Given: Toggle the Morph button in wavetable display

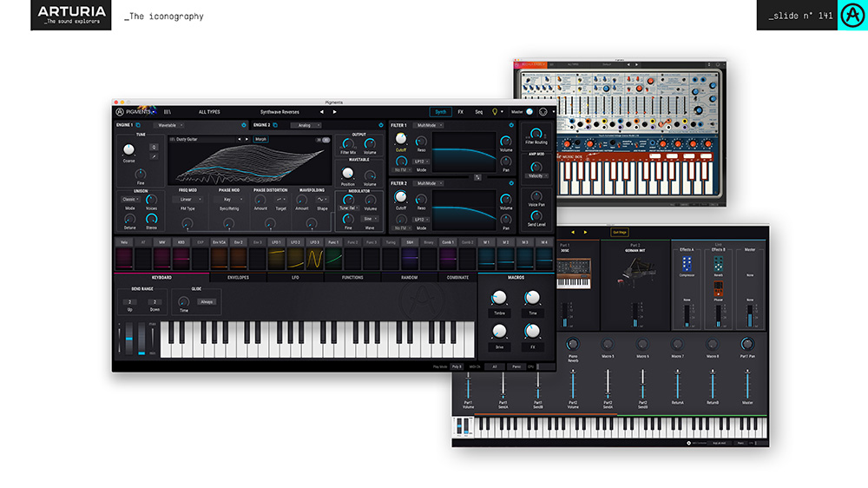Looking at the screenshot, I should tap(260, 139).
